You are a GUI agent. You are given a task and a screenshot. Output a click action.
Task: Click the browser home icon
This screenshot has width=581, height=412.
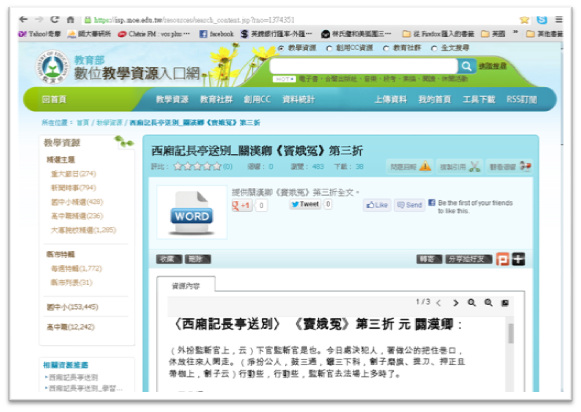(x=70, y=19)
